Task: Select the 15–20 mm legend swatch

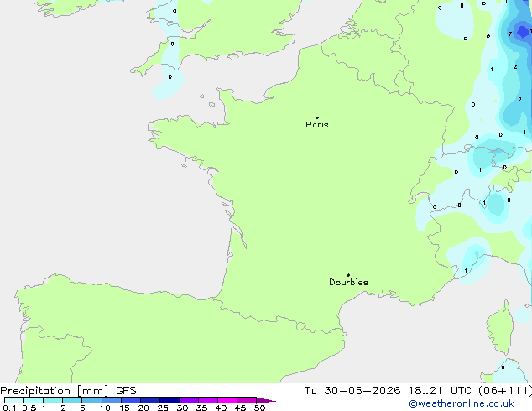Action: (131, 400)
